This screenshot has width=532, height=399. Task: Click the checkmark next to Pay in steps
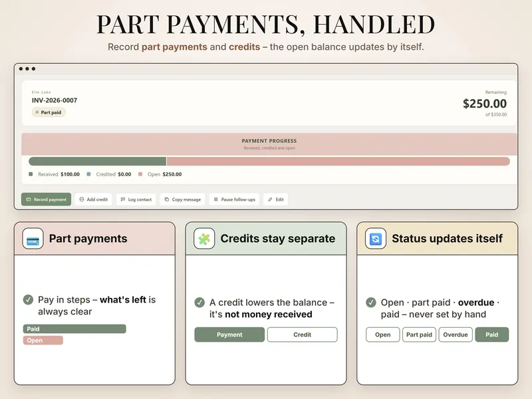tap(28, 300)
